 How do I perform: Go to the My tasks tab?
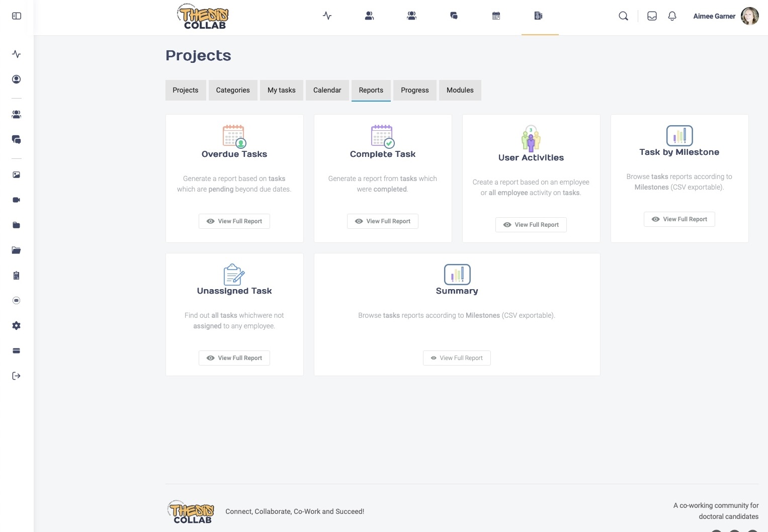(x=281, y=91)
